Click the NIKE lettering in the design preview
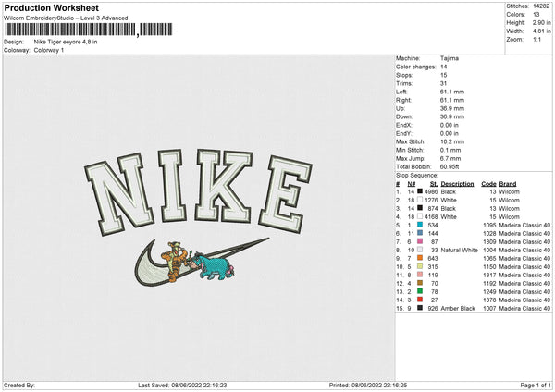555x392 pixels. pos(198,192)
